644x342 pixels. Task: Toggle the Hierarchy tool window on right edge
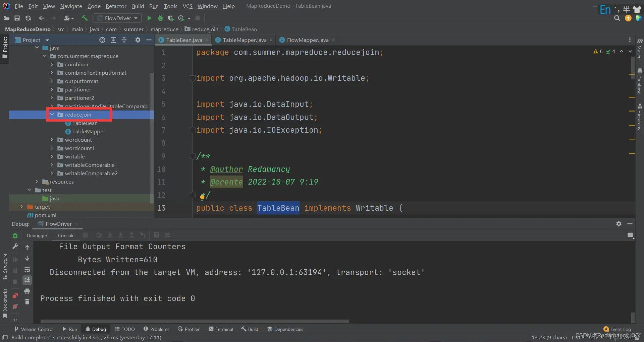[640, 117]
